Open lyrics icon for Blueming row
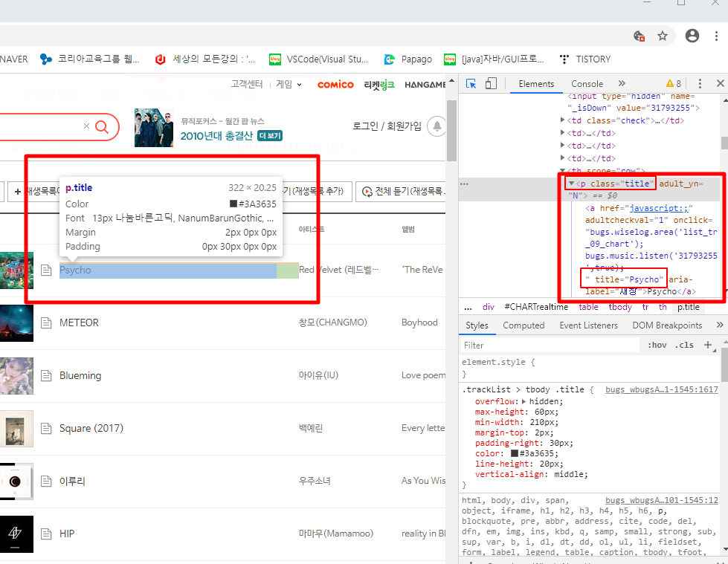 coord(46,375)
